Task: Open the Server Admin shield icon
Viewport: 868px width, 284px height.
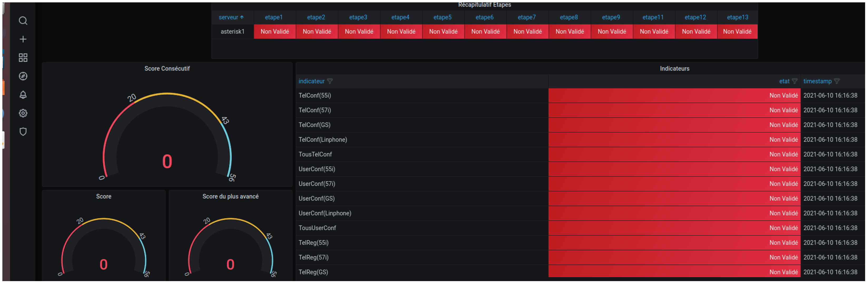Action: coord(23,132)
